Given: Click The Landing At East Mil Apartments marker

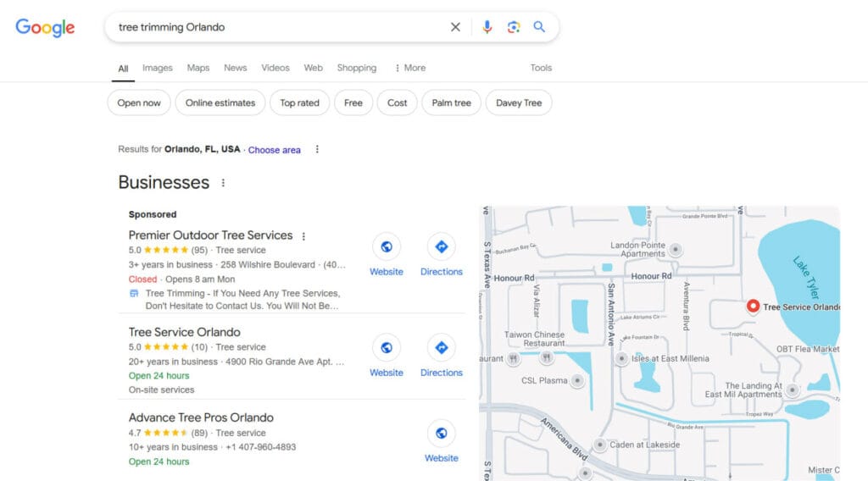Looking at the screenshot, I should (x=793, y=390).
